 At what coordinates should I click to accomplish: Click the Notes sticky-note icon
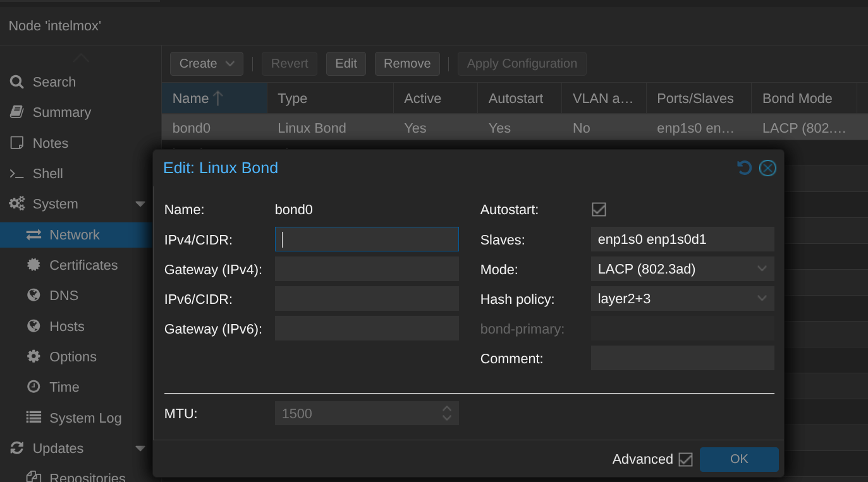(17, 143)
